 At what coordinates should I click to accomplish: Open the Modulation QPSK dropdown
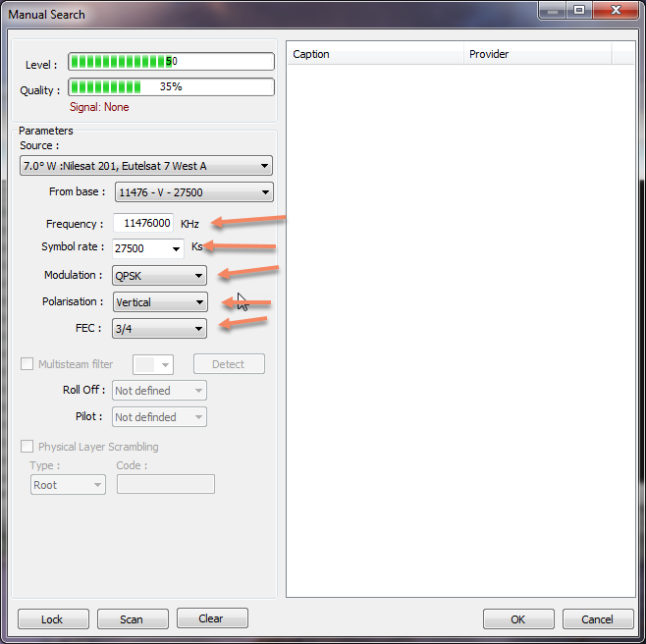point(159,276)
